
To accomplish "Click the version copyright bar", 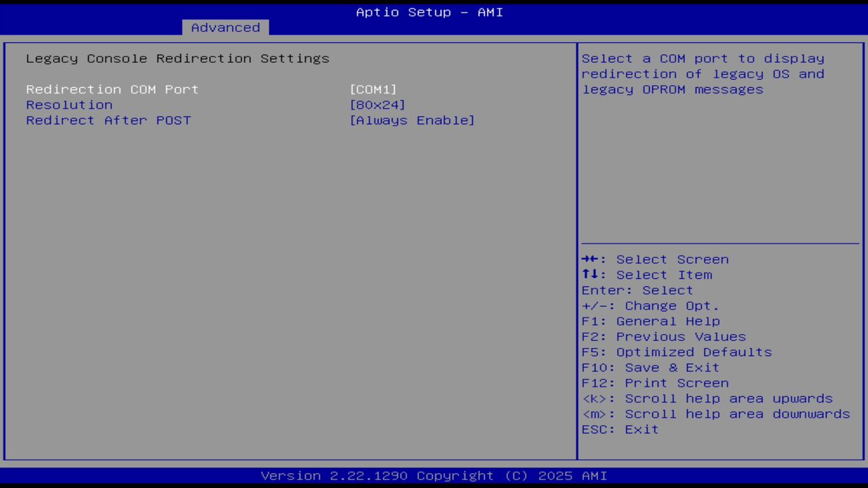I will [434, 475].
